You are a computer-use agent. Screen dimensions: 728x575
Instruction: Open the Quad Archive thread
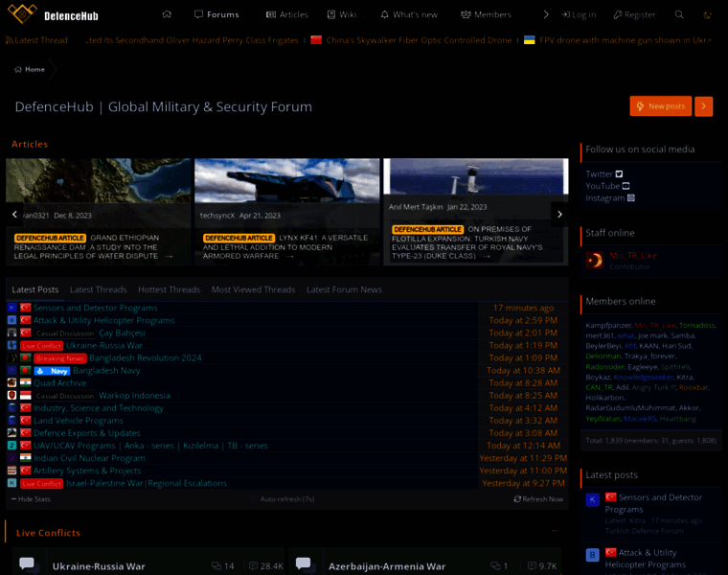tap(60, 383)
